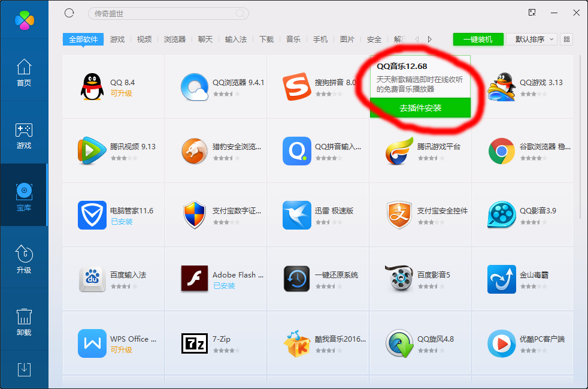Switch to the 下载 category tab

pos(266,40)
